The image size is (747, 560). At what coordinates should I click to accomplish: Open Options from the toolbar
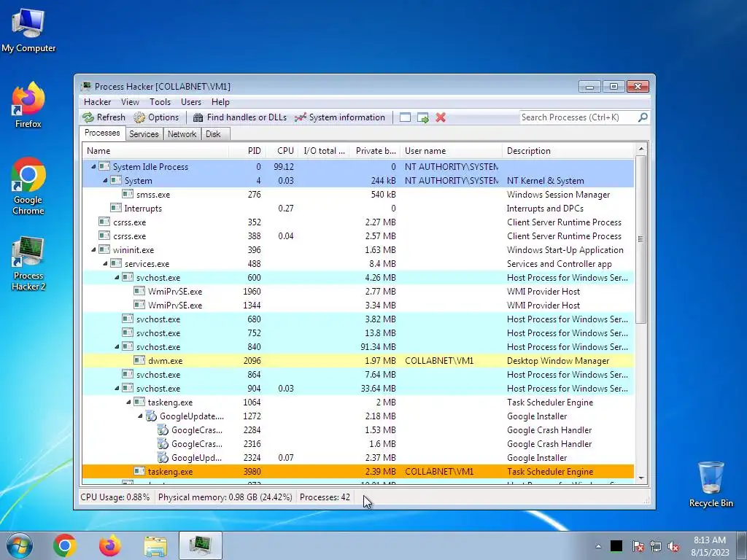156,117
